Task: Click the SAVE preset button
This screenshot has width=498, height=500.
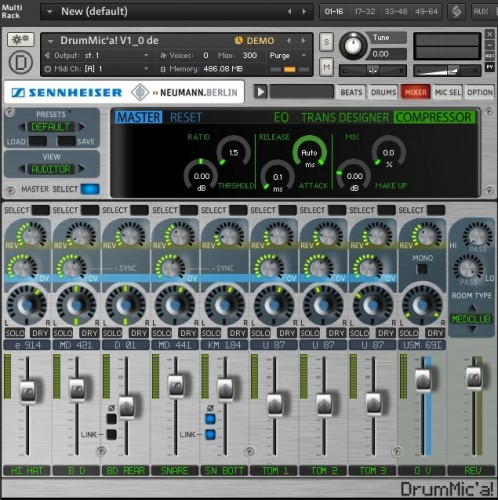Action: 66,141
